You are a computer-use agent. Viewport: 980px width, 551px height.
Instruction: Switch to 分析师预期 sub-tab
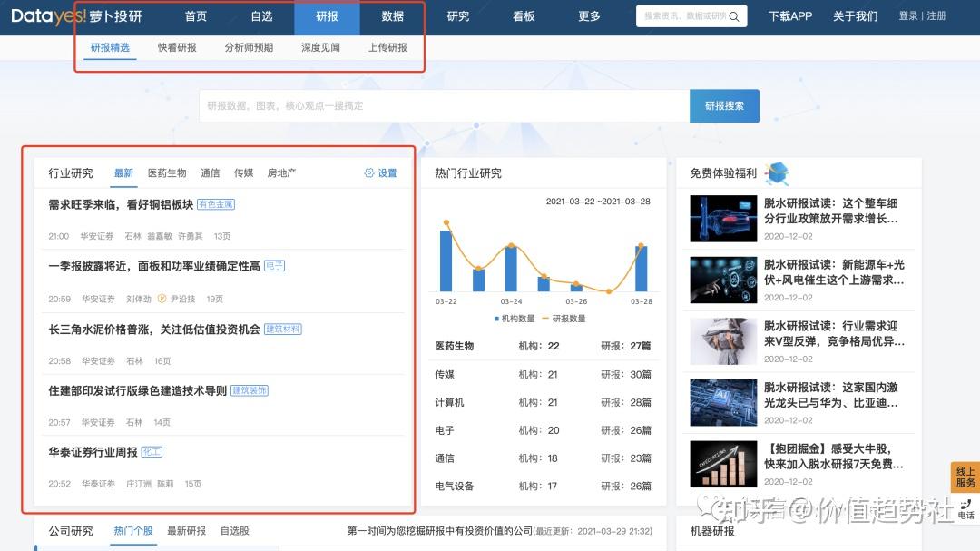tap(249, 47)
